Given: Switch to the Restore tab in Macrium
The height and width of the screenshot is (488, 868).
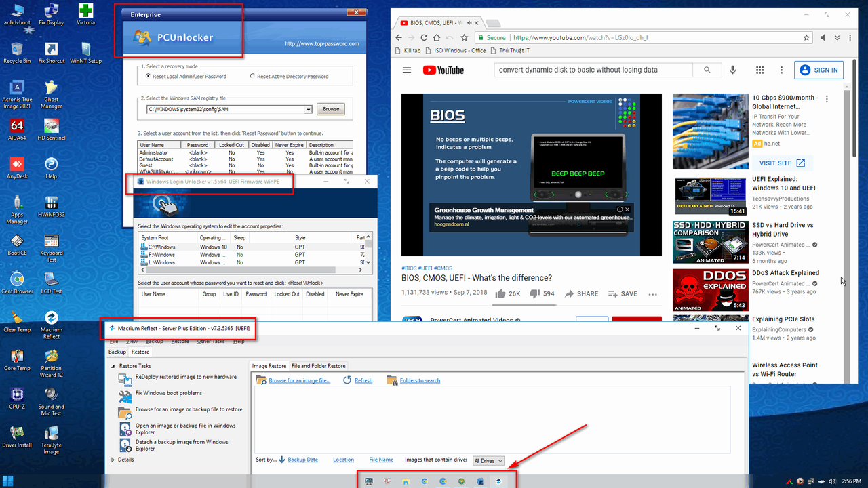Looking at the screenshot, I should (140, 352).
